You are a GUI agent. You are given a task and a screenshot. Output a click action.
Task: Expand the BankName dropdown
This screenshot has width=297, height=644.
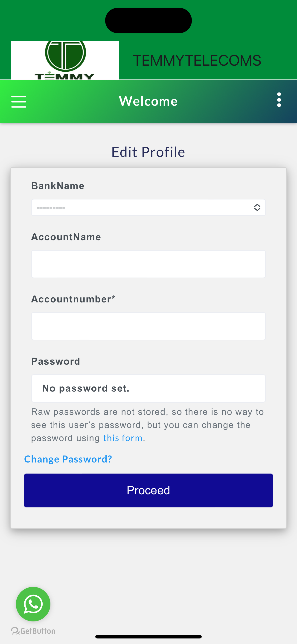click(x=148, y=207)
